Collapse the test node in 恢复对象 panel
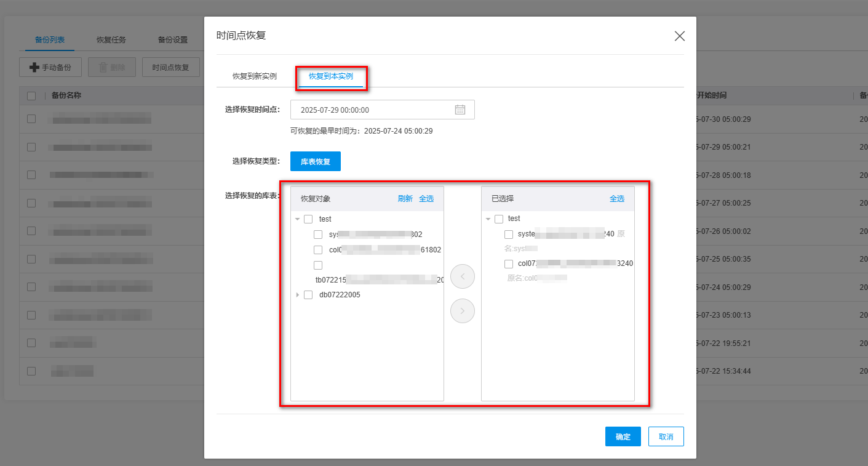The image size is (868, 466). point(298,219)
